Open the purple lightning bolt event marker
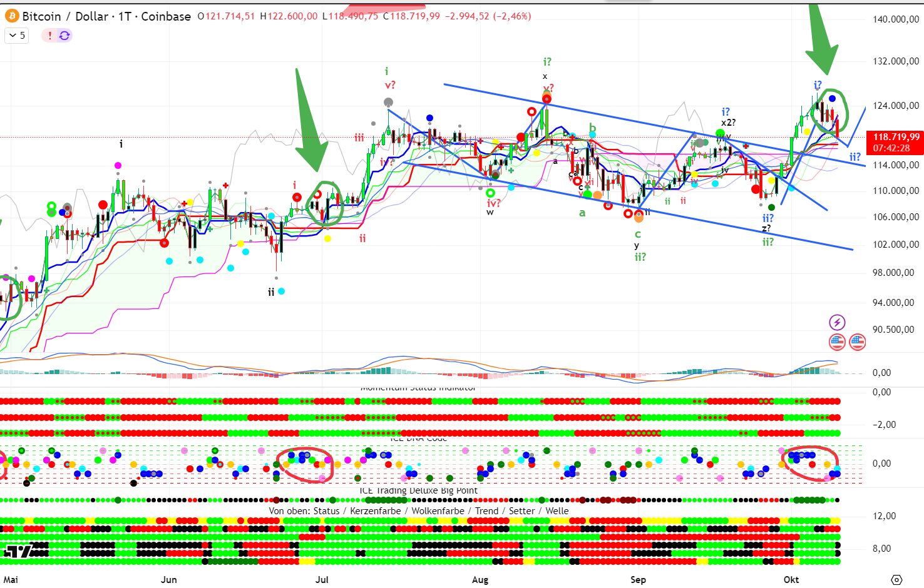 (837, 322)
